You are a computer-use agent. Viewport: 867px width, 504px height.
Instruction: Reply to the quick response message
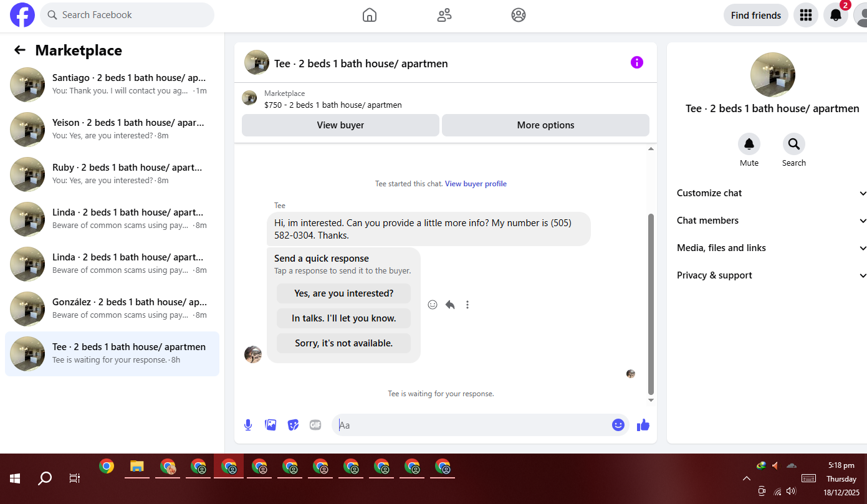[450, 305]
